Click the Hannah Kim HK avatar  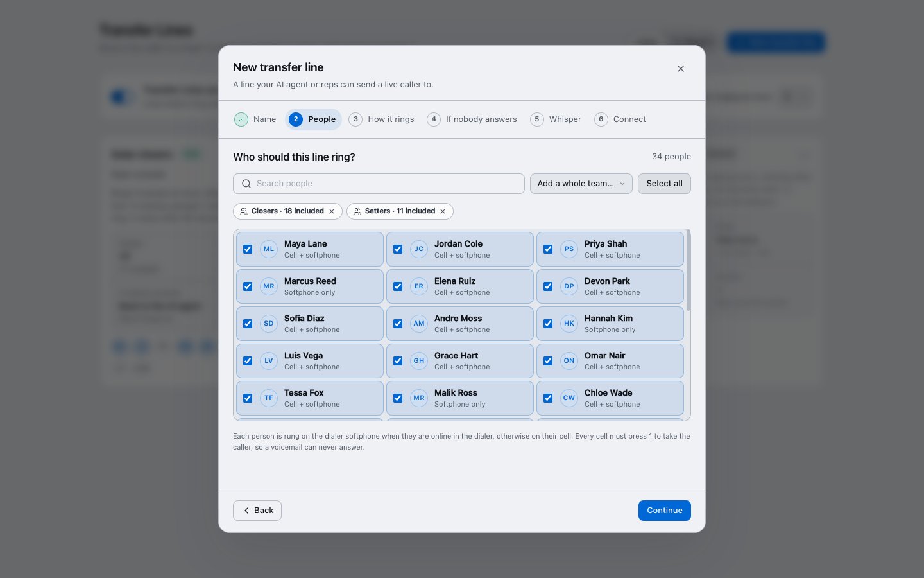569,324
